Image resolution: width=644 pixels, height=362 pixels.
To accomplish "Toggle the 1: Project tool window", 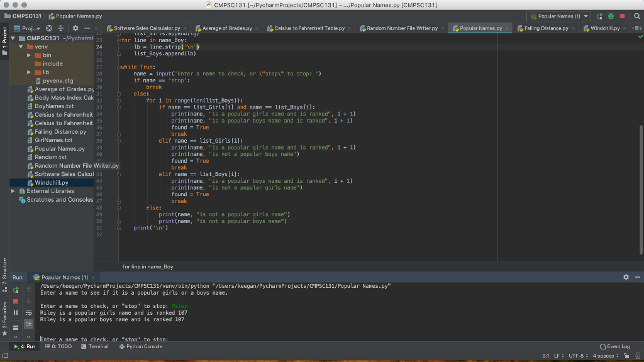I will click(x=4, y=41).
